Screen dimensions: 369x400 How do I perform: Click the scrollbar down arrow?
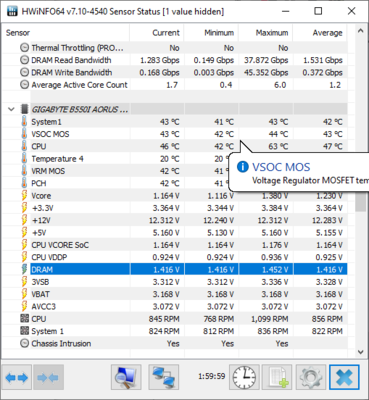tap(360, 352)
